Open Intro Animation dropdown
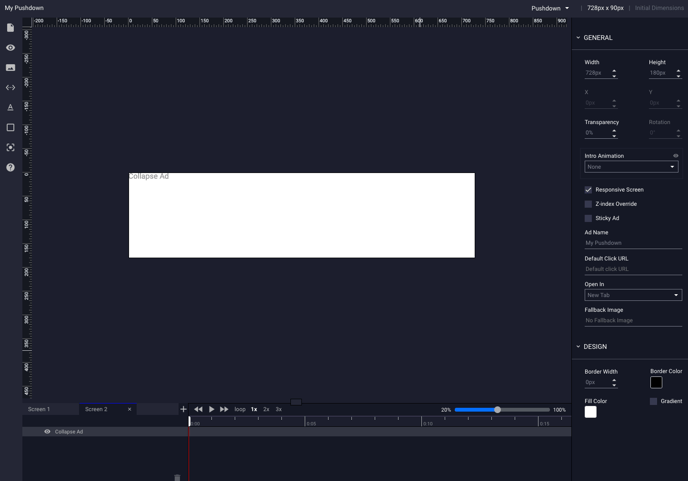Screen dimensions: 688x481 pos(631,167)
